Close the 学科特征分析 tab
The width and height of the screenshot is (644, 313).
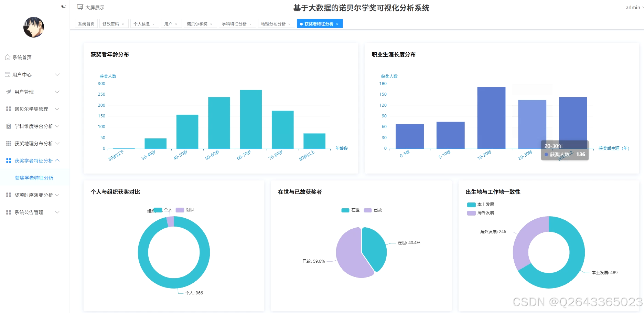[250, 24]
